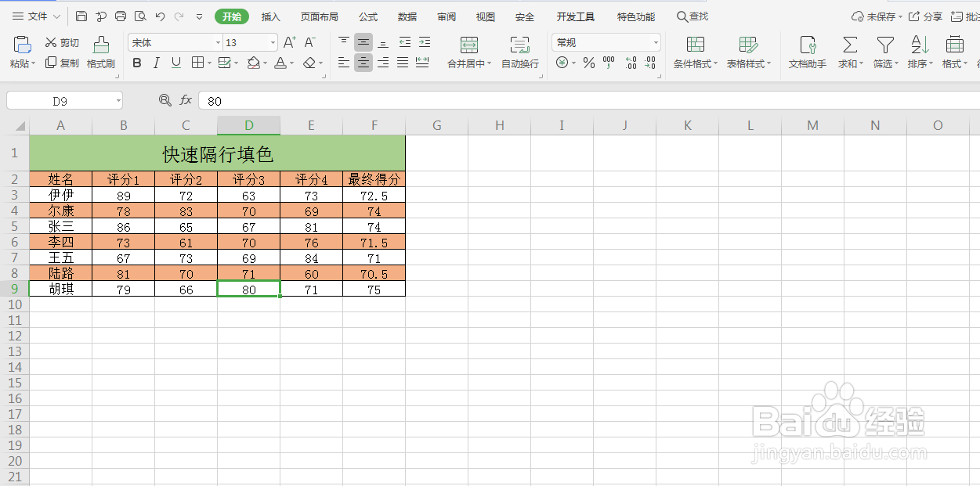
Task: Open the Document Helper (文档助手) tool
Action: tap(807, 52)
